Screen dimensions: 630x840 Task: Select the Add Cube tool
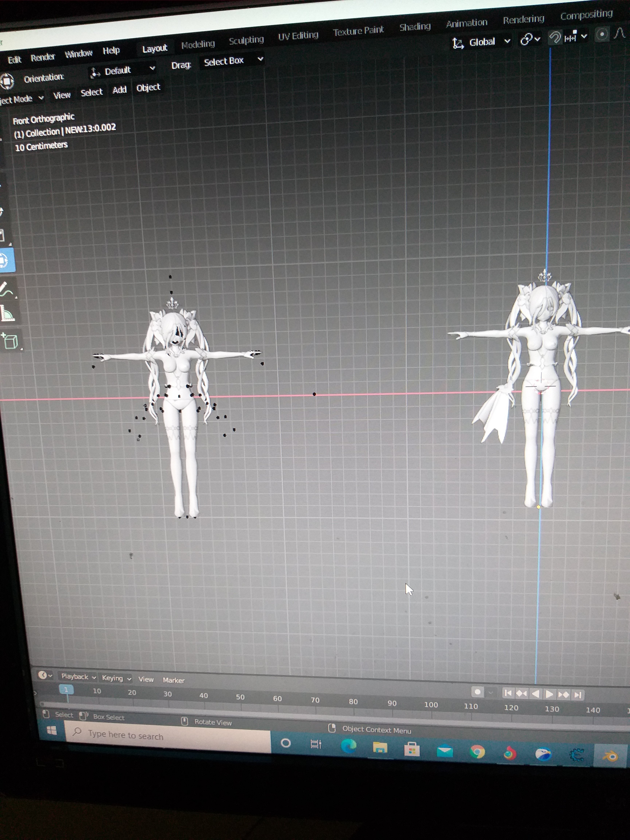pyautogui.click(x=10, y=341)
